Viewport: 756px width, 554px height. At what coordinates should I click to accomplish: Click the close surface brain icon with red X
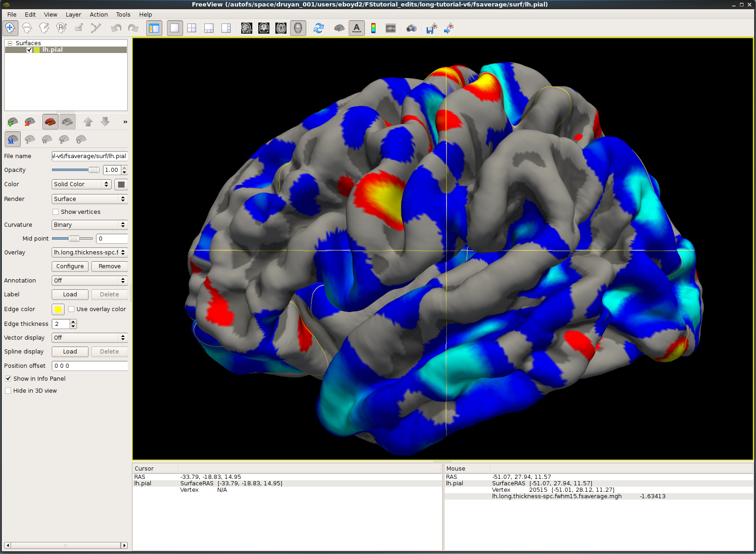[30, 122]
